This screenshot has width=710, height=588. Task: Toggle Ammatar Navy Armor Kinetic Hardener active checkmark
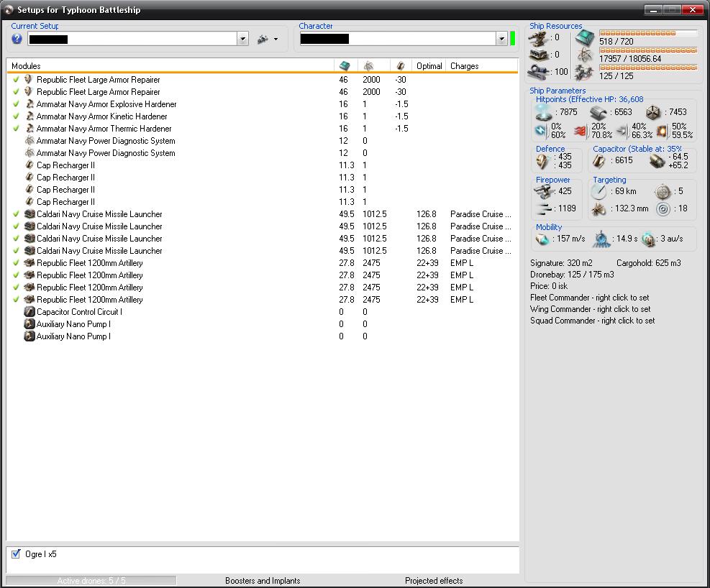(x=17, y=116)
